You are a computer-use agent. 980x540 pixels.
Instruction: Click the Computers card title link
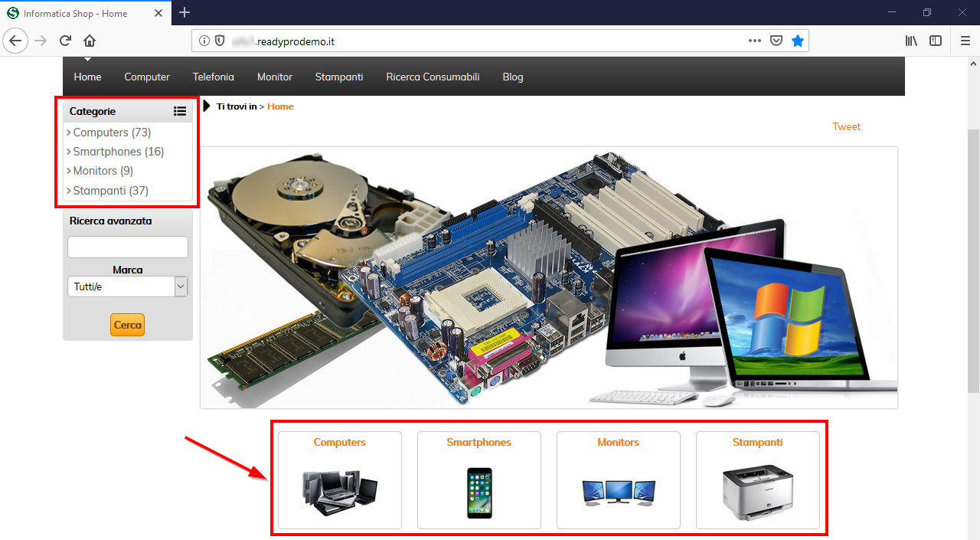[x=340, y=442]
